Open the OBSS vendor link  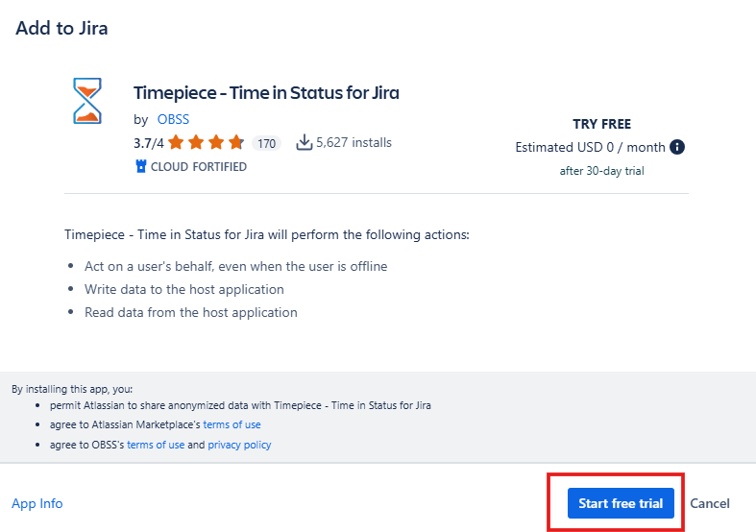173,120
